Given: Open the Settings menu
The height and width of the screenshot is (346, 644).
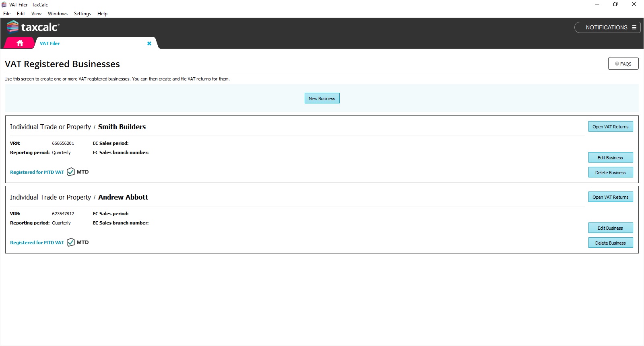Looking at the screenshot, I should point(83,14).
